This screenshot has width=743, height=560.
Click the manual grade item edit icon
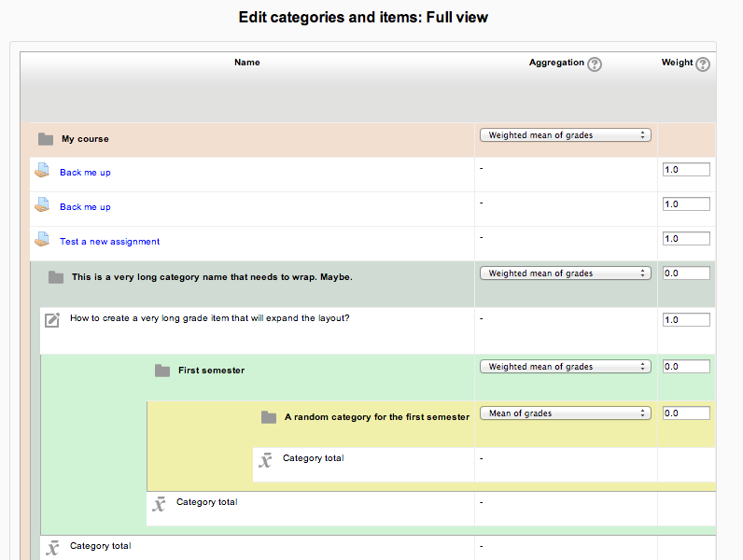[52, 320]
